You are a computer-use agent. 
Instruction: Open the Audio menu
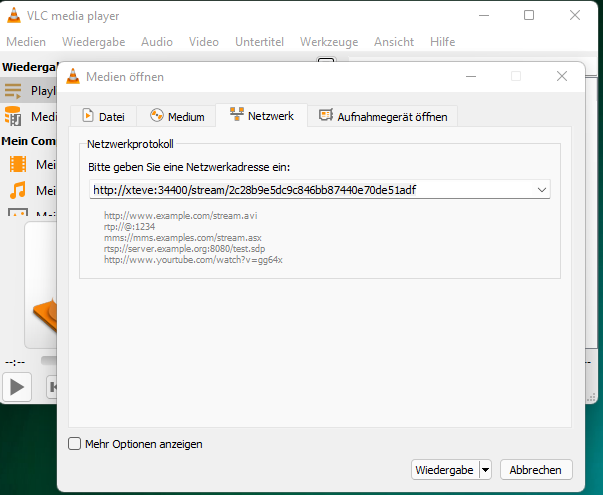[157, 42]
